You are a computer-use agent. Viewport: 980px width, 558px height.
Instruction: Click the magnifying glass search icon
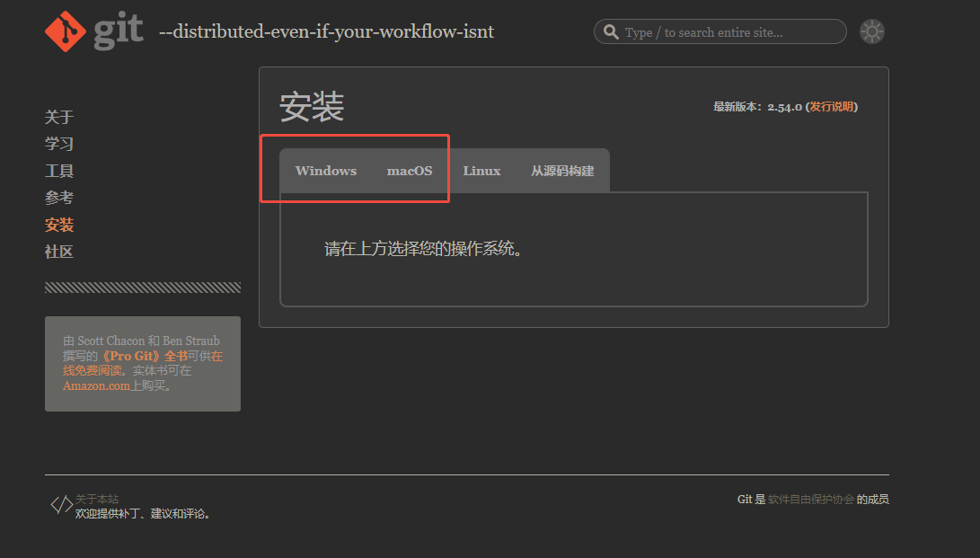click(x=611, y=31)
